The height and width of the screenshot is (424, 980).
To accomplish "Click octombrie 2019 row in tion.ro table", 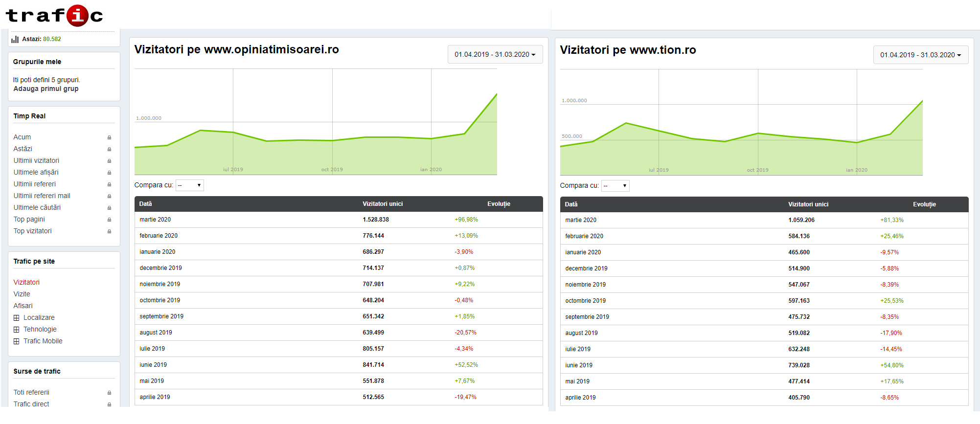I will 764,301.
